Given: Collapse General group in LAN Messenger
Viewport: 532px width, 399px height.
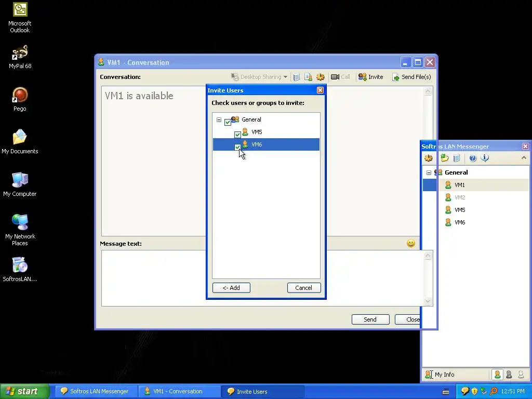Looking at the screenshot, I should coord(429,172).
